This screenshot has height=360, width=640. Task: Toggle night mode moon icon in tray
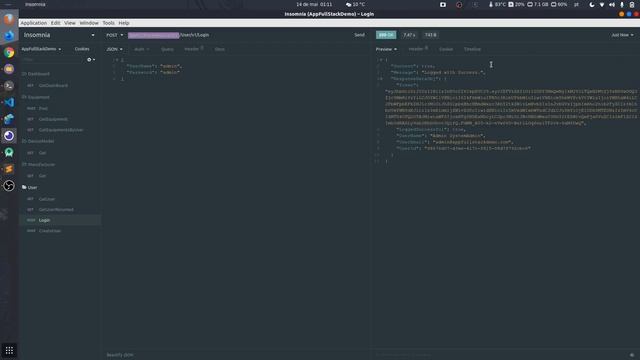[592, 4]
